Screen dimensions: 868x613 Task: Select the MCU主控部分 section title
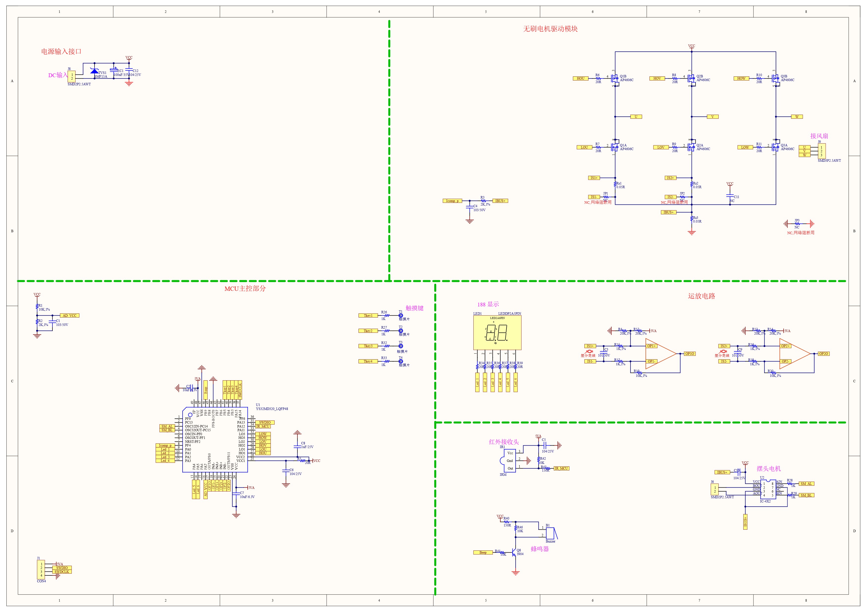tap(245, 289)
